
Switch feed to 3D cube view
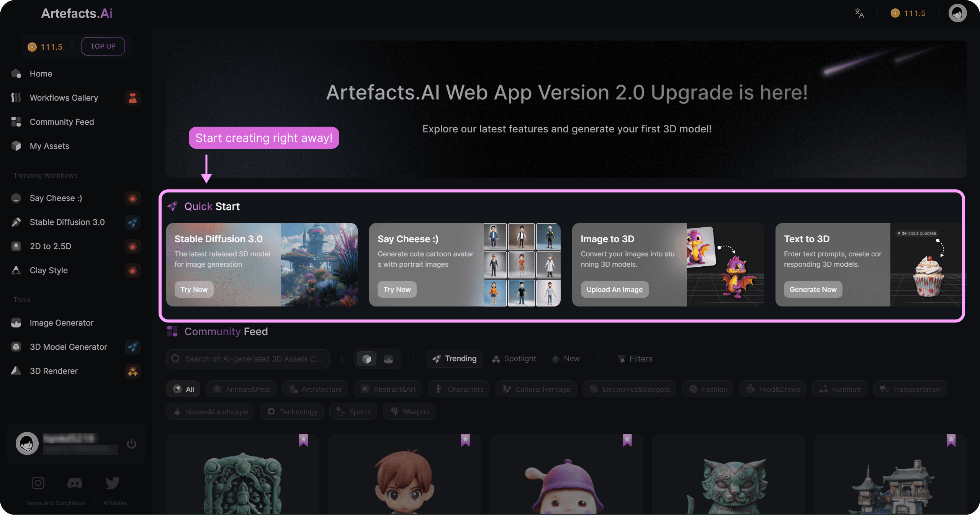tap(366, 359)
